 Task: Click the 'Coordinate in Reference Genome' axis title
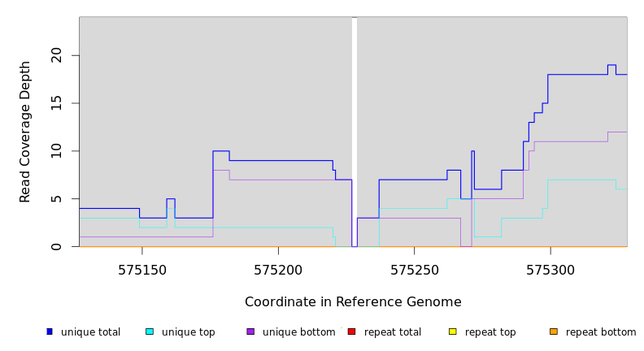(x=353, y=302)
